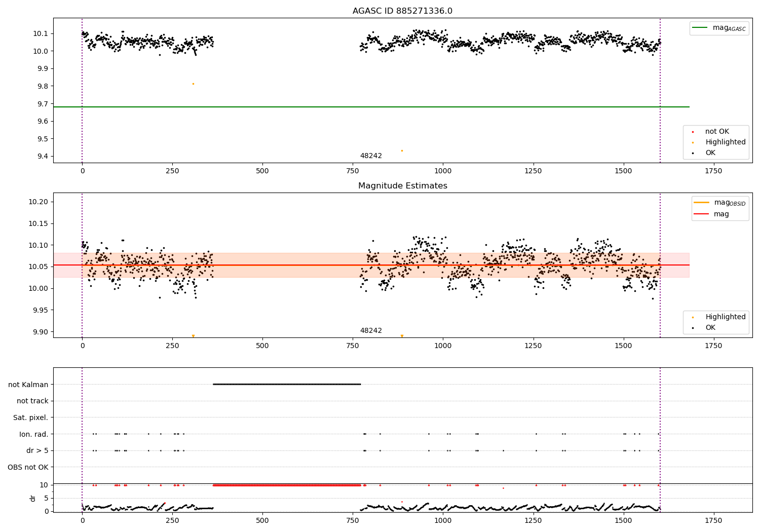The width and height of the screenshot is (760, 532).
Task: Click the x-tick label 500 under the middle plot
Action: click(262, 346)
